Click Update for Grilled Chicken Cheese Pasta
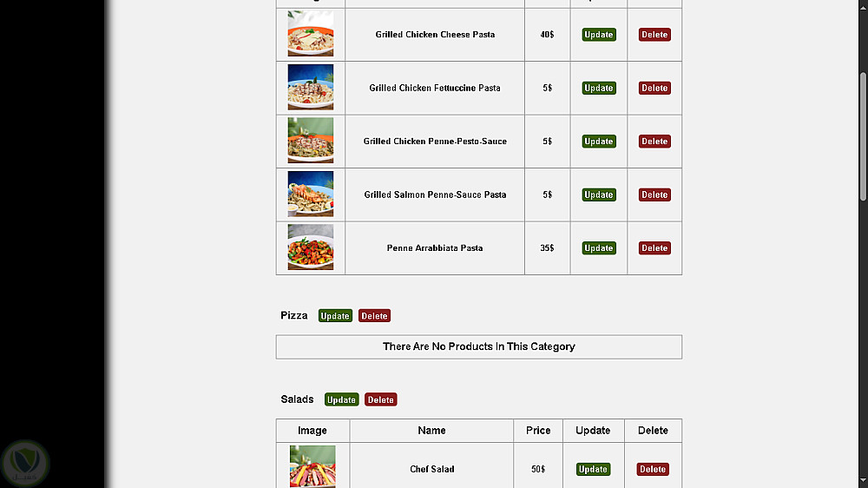Screen dimensions: 868x488 (599, 35)
